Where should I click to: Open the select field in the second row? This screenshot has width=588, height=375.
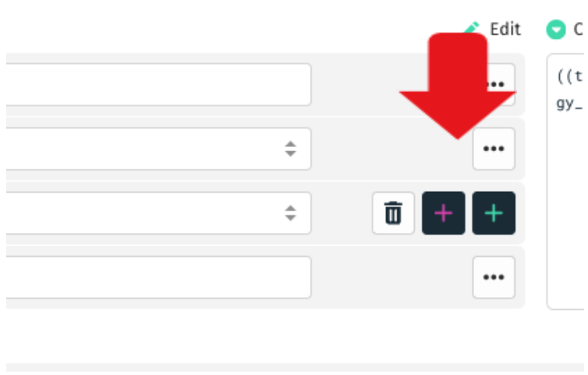[159, 149]
